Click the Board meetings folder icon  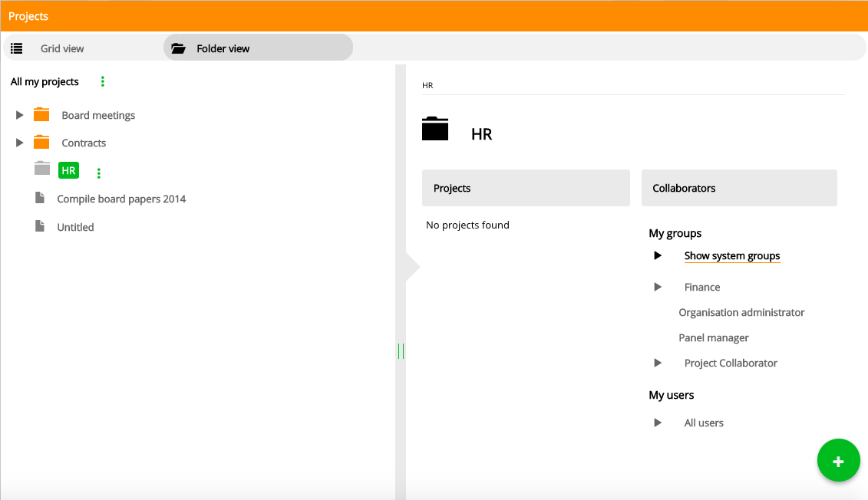pyautogui.click(x=41, y=115)
